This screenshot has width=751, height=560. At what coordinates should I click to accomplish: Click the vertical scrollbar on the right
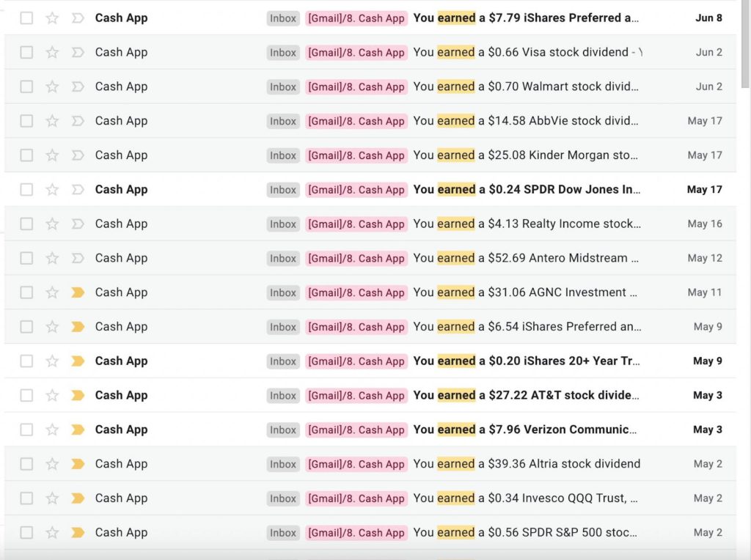(x=745, y=44)
